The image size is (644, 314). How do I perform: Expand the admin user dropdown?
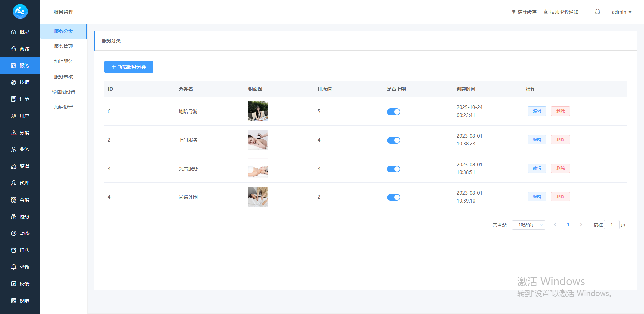(x=621, y=12)
